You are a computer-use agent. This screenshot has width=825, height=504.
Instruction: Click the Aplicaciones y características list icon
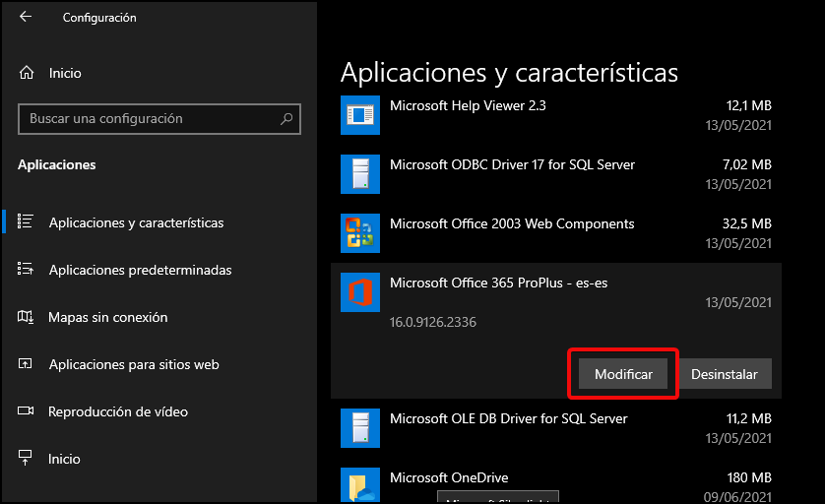tap(26, 221)
